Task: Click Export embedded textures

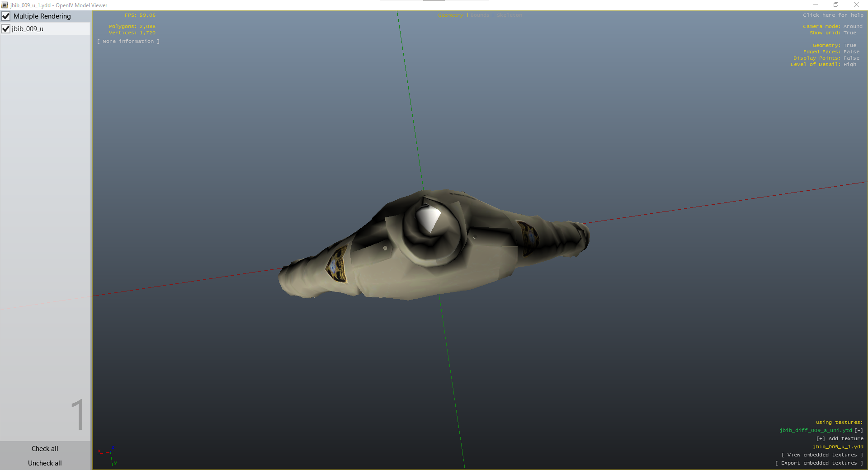Action: (x=819, y=463)
